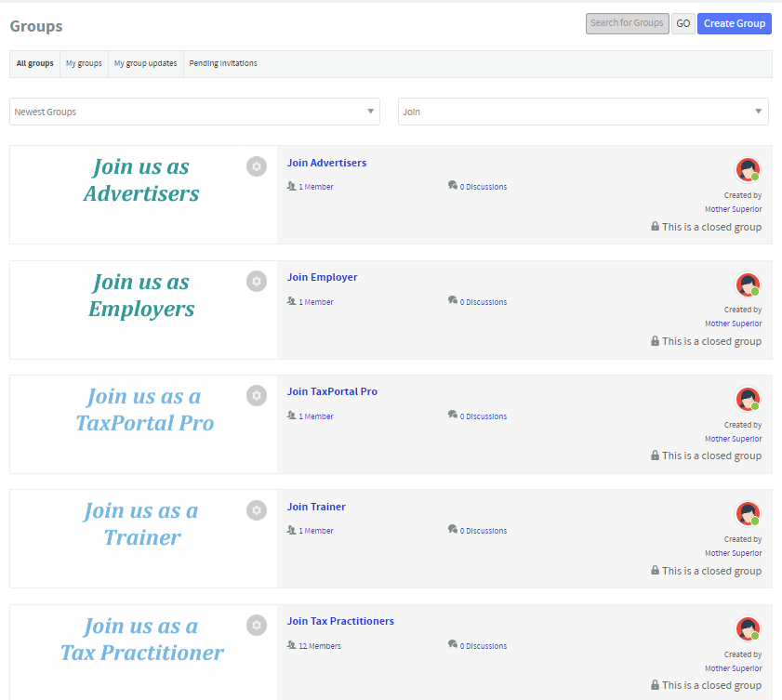This screenshot has height=700, width=782.
Task: Focus the Search for Groups field
Action: tap(627, 23)
